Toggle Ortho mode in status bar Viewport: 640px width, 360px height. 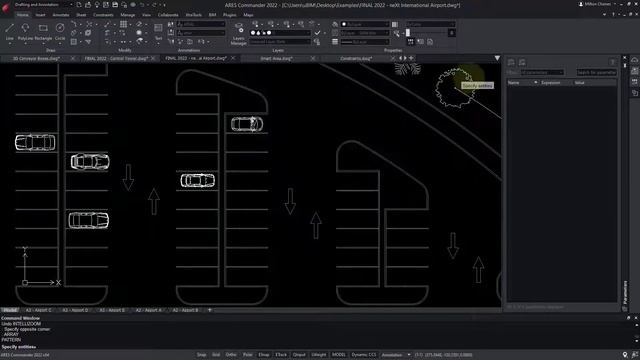(231, 355)
